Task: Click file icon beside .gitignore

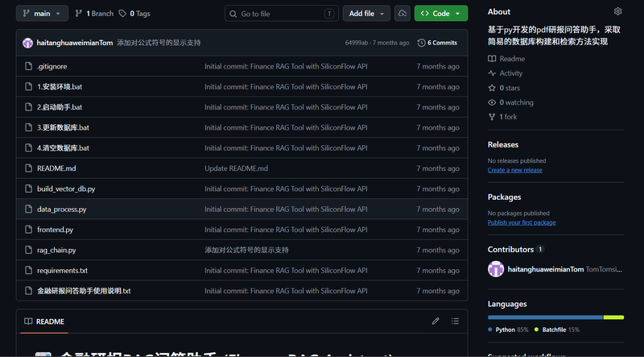Action: pyautogui.click(x=28, y=66)
